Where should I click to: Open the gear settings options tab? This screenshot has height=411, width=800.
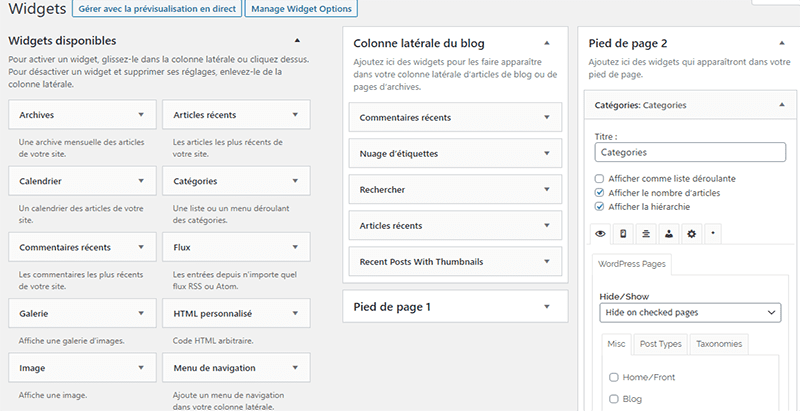tap(691, 234)
